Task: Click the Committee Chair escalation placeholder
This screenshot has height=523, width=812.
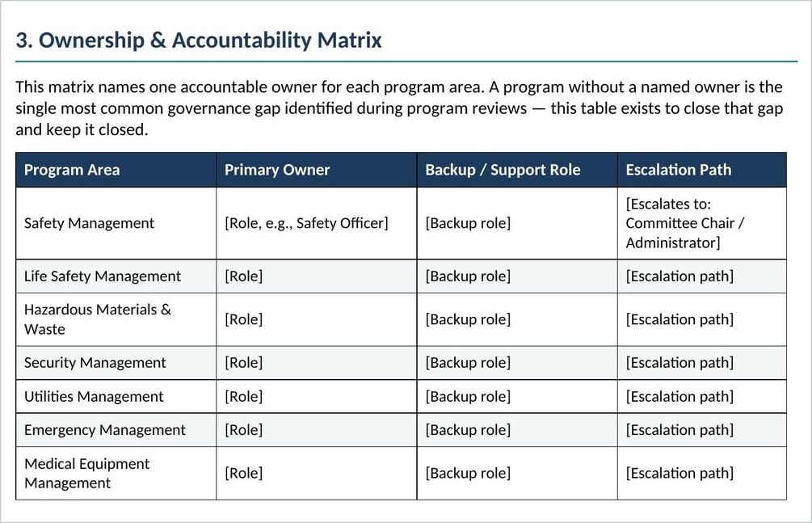Action: coord(685,223)
